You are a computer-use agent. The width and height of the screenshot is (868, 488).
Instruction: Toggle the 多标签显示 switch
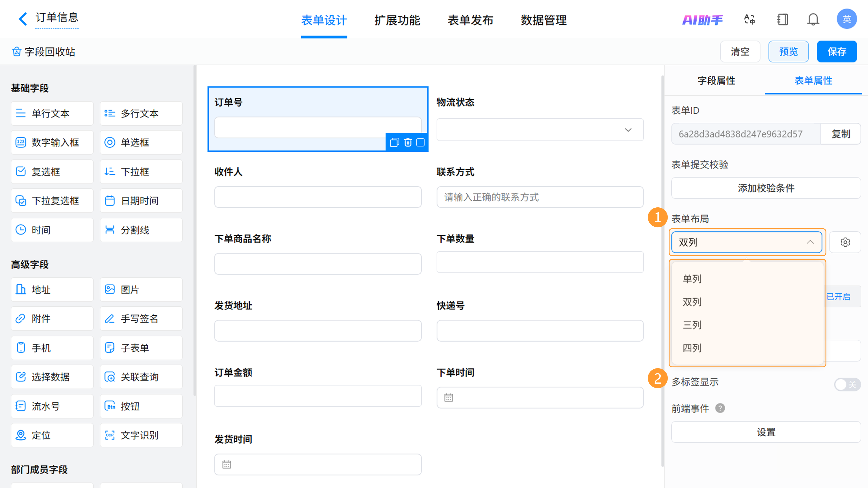(847, 384)
